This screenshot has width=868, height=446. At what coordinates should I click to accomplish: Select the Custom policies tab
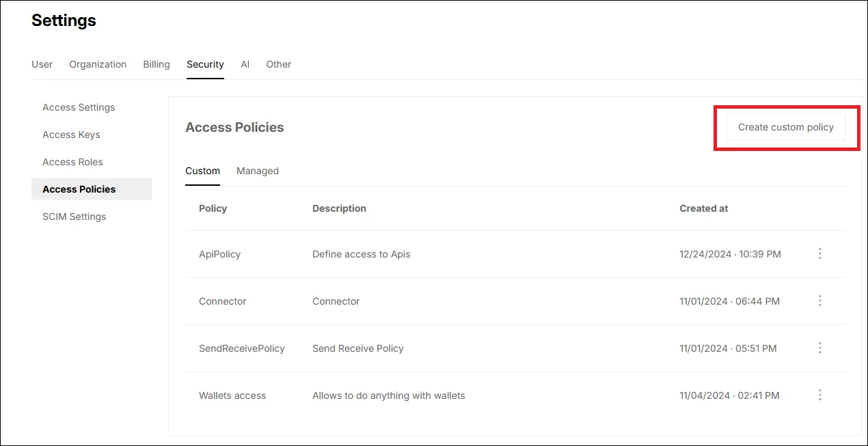[x=202, y=171]
